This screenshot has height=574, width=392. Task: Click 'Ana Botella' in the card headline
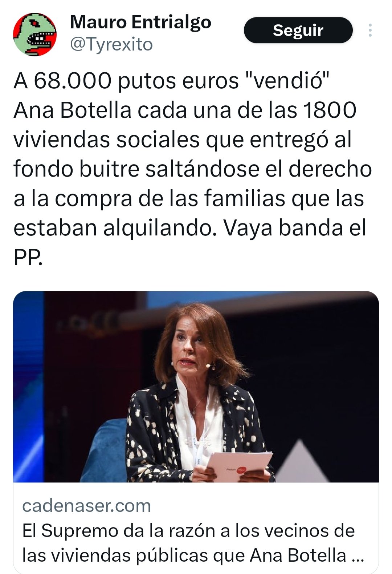pyautogui.click(x=298, y=555)
